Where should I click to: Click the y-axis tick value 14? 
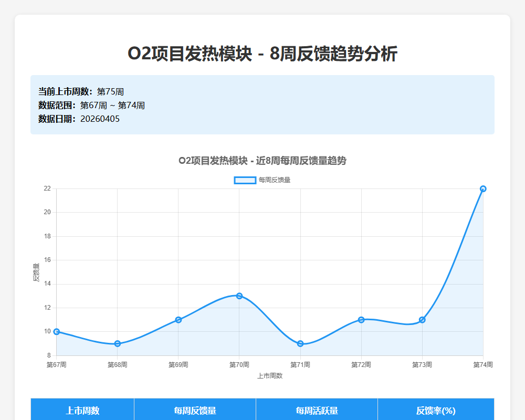pos(47,284)
